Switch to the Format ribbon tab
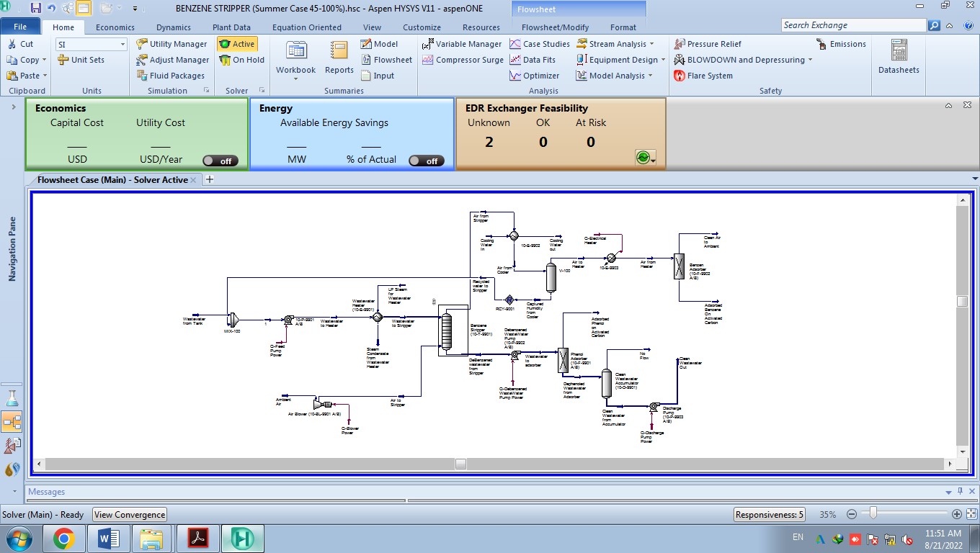This screenshot has width=980, height=553. tap(623, 27)
